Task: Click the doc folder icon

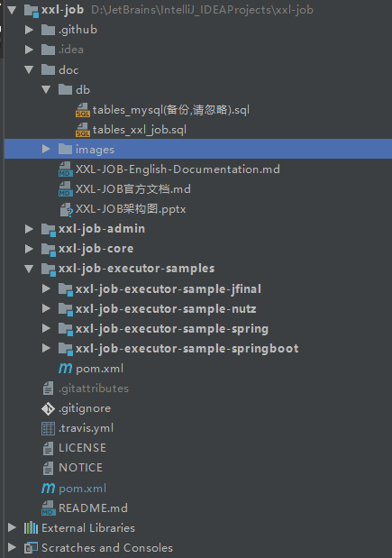Action: point(48,69)
